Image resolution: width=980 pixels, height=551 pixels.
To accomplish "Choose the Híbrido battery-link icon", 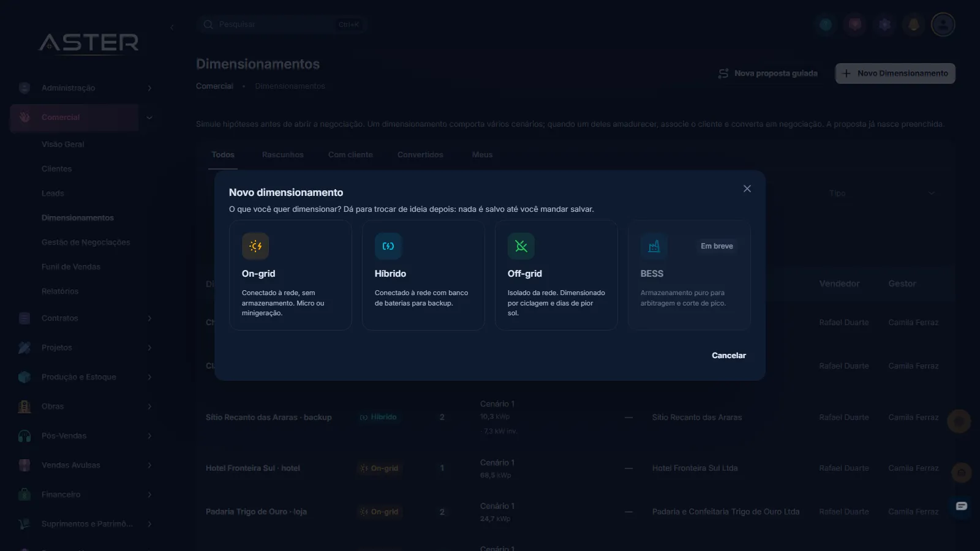I will (388, 246).
